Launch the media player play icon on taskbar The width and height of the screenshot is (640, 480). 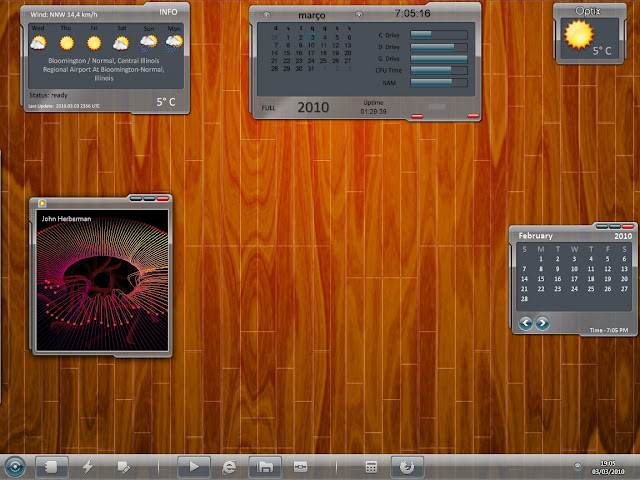coord(194,466)
